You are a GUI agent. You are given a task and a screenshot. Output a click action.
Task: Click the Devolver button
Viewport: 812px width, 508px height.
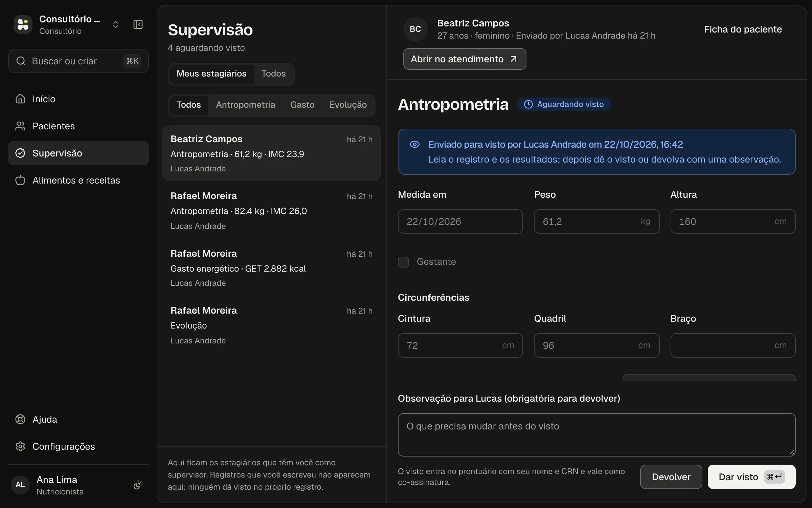tap(671, 477)
